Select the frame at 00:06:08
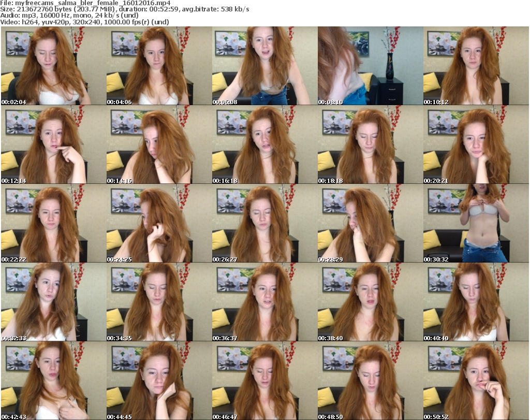 (x=264, y=66)
